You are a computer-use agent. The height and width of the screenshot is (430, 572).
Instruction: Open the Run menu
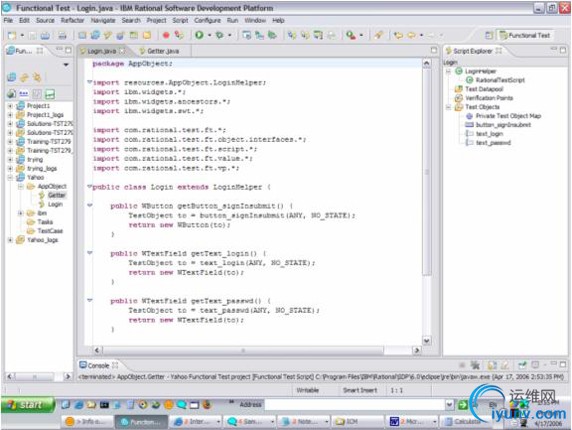[x=232, y=20]
